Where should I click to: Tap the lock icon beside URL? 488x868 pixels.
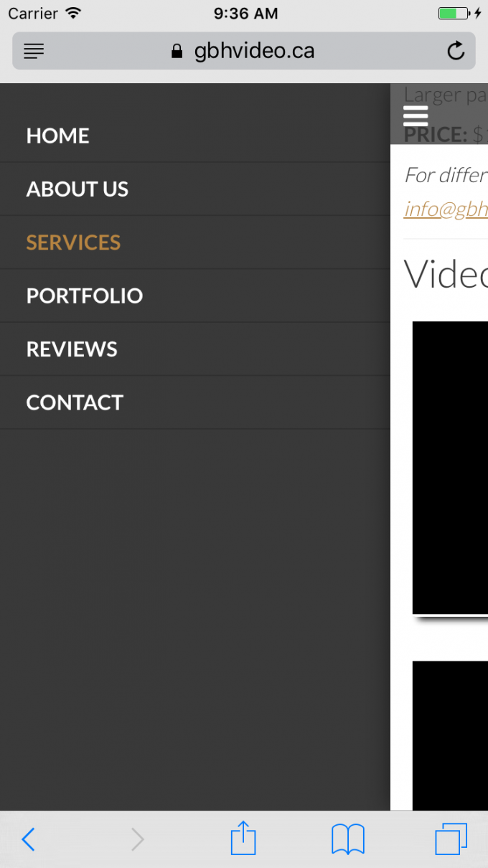point(177,52)
